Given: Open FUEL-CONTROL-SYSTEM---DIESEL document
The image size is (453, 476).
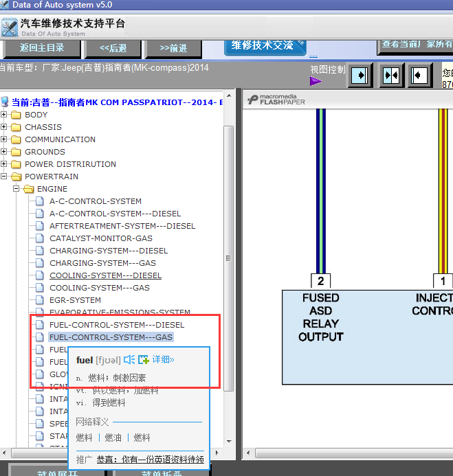Looking at the screenshot, I should (x=117, y=325).
